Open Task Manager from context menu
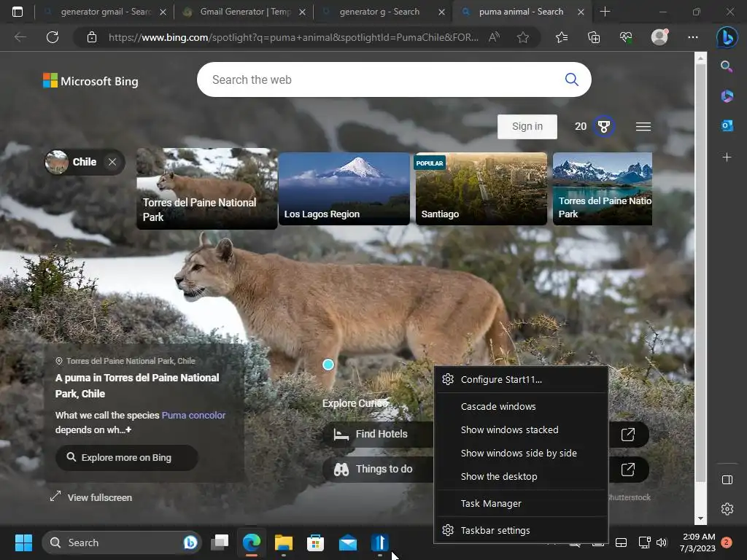This screenshot has height=560, width=747. pos(520,503)
